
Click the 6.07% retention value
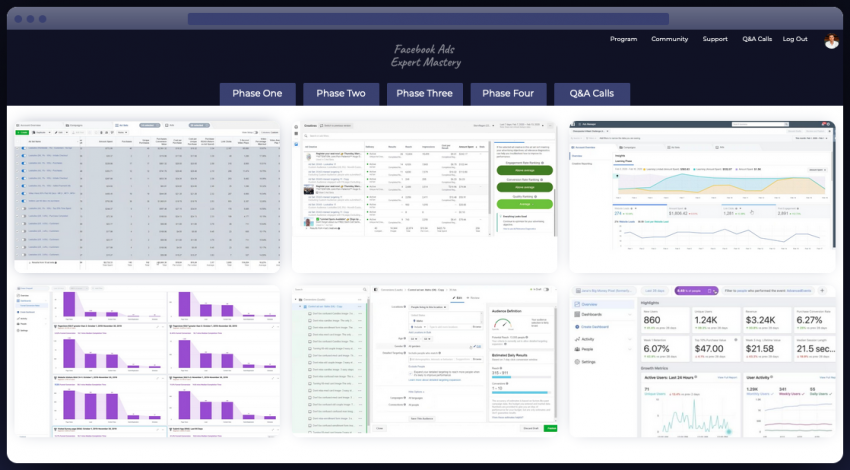click(x=656, y=349)
